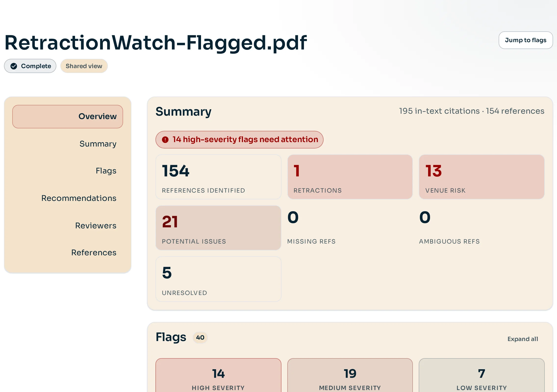Click the 195 in-text citations · 154 references text
This screenshot has width=557, height=392.
(472, 111)
